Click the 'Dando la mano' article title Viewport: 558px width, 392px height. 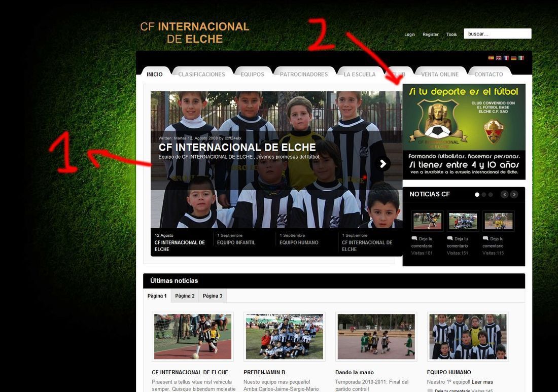tap(355, 372)
